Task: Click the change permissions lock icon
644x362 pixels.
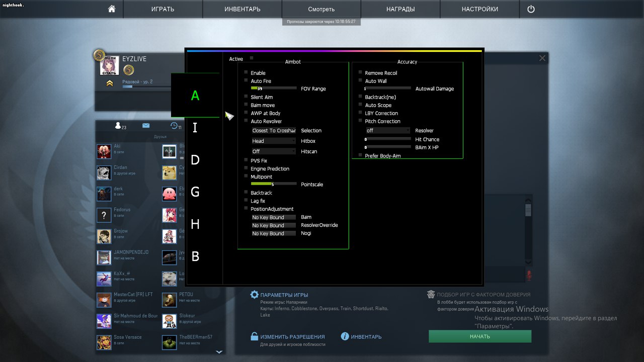Action: tap(255, 336)
